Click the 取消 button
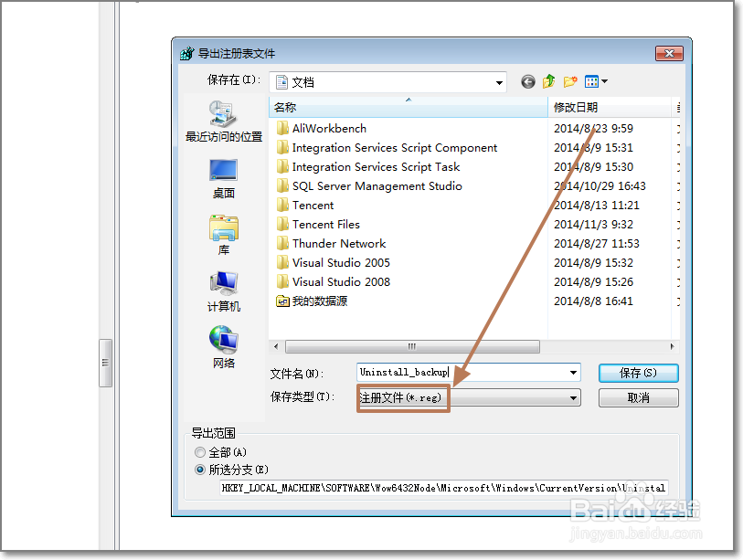The image size is (743, 560). [638, 398]
